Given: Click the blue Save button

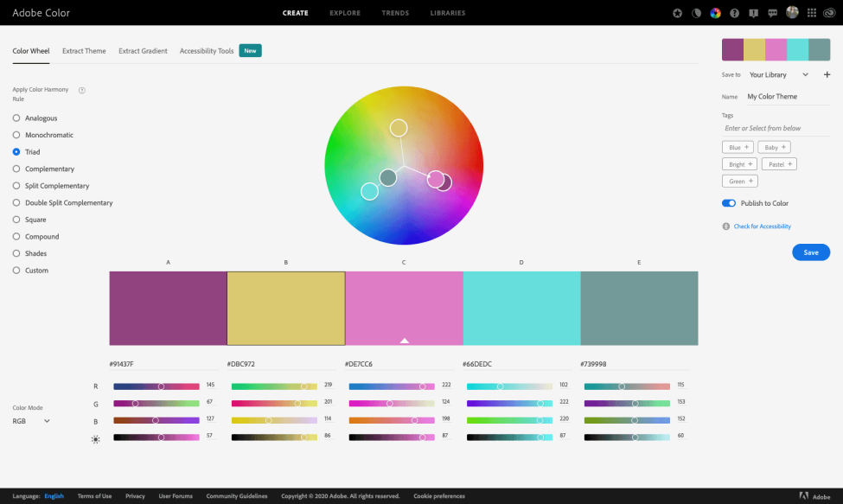Looking at the screenshot, I should (x=811, y=252).
